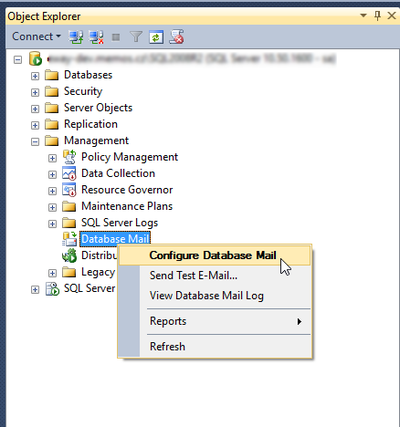Expand the Policy Management node
The height and width of the screenshot is (427, 400).
click(52, 158)
